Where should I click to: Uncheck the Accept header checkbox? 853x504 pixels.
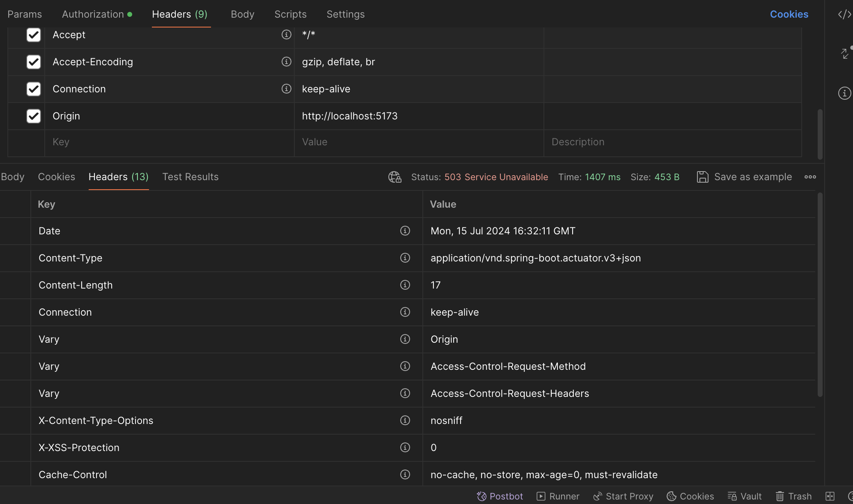pos(34,35)
